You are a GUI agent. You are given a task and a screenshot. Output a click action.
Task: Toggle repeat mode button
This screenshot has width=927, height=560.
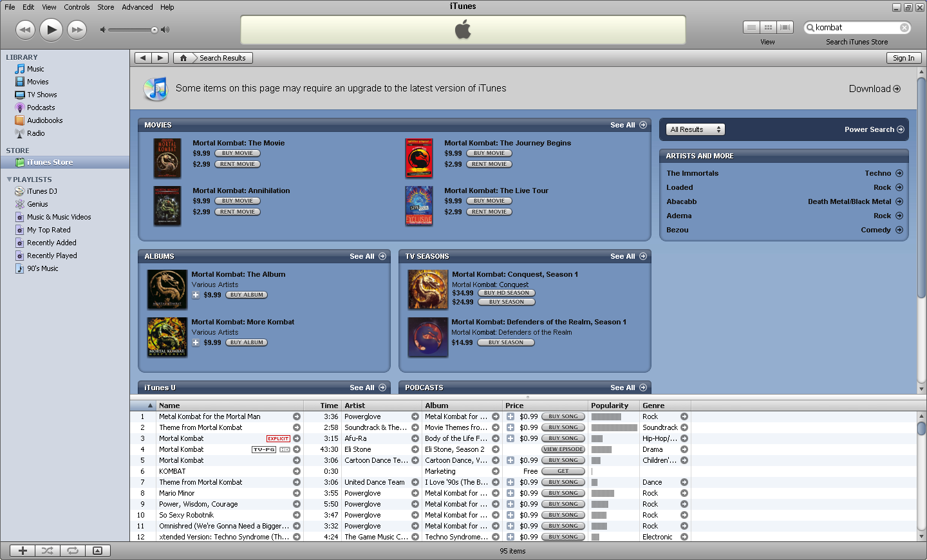point(73,550)
